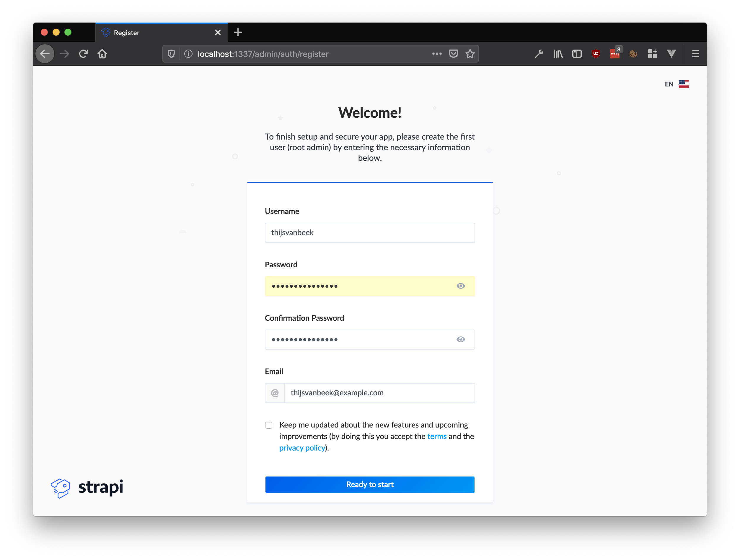Select the Username input field

point(370,232)
